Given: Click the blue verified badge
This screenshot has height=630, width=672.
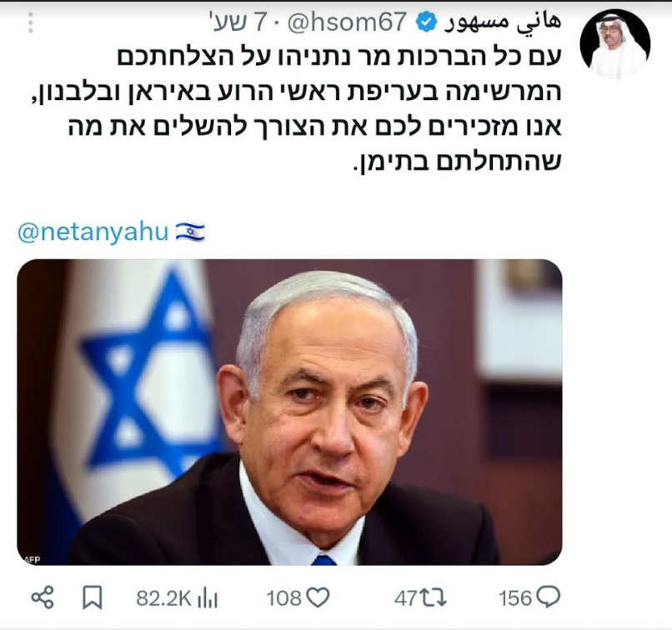Looking at the screenshot, I should pyautogui.click(x=426, y=22).
